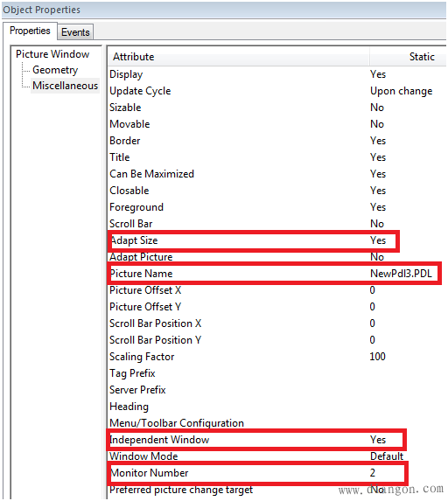
Task: Select the Scaling Factor value 100
Action: click(x=377, y=357)
